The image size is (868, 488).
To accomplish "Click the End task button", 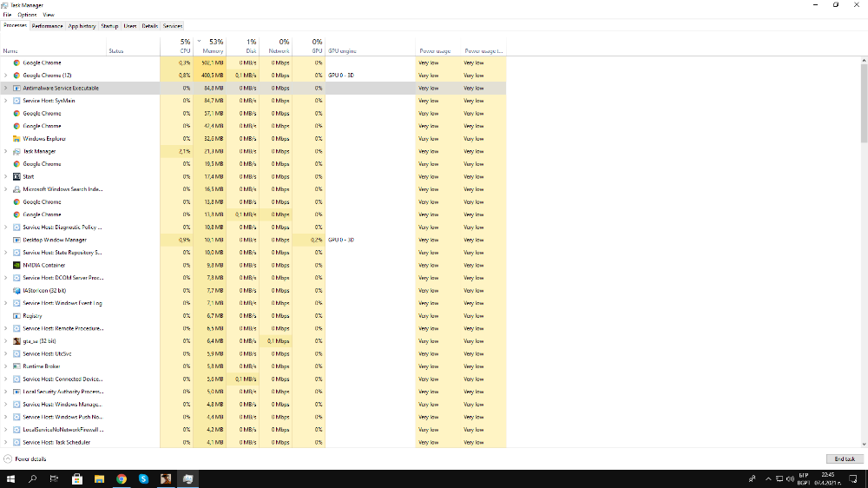I will click(x=845, y=458).
